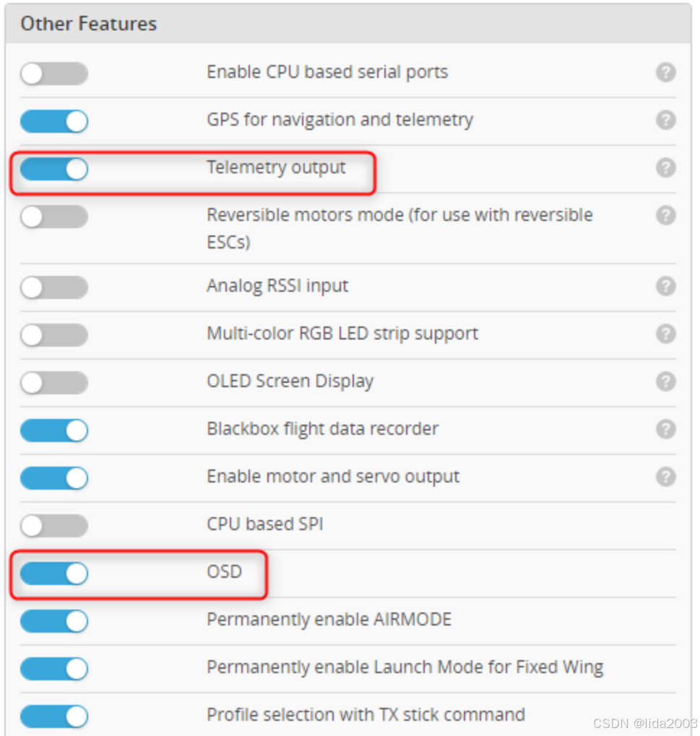700x736 pixels.
Task: Disable the OSD feature toggle
Action: (x=54, y=573)
